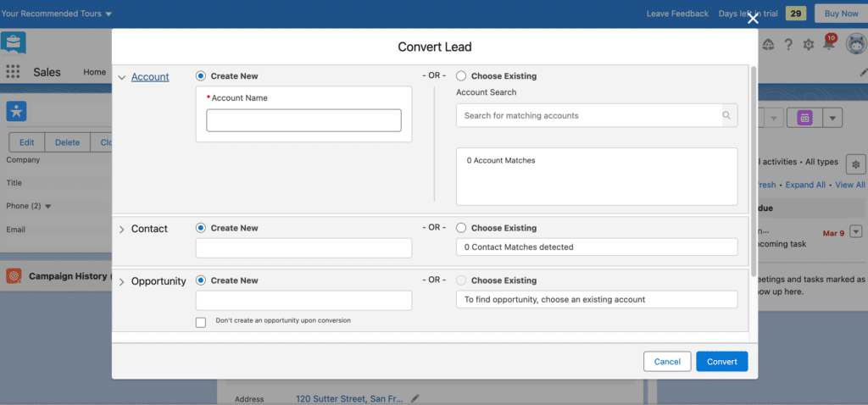Screen dimensions: 868x405
Task: Click the search magnifier in Account Search
Action: click(x=726, y=115)
